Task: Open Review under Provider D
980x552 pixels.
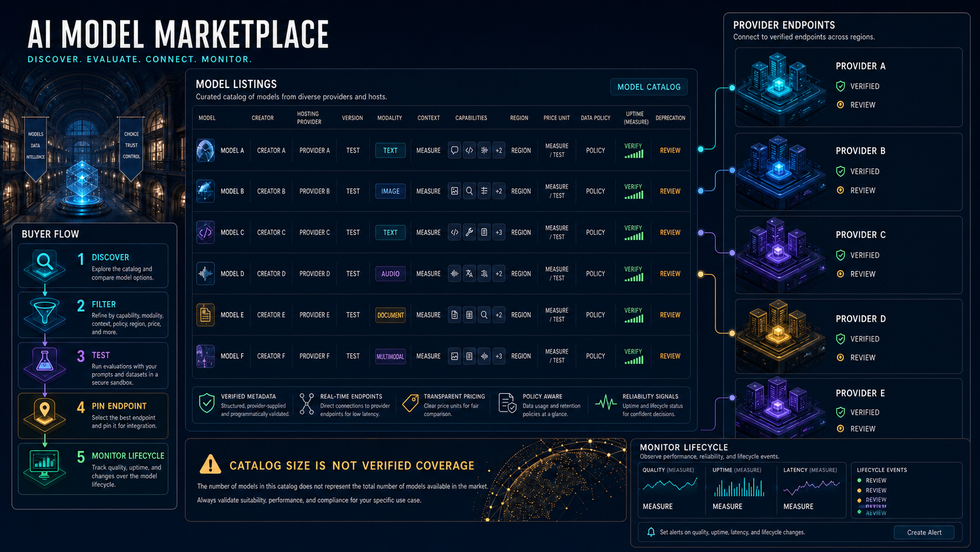Action: [856, 358]
